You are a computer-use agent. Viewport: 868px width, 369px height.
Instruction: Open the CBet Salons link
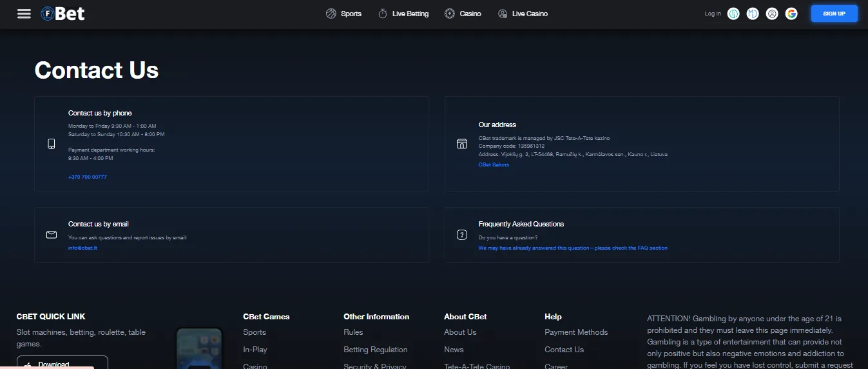(x=494, y=165)
